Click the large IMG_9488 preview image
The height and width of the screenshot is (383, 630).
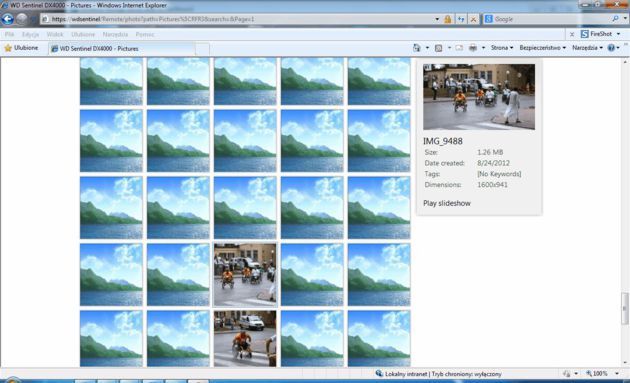pyautogui.click(x=479, y=96)
